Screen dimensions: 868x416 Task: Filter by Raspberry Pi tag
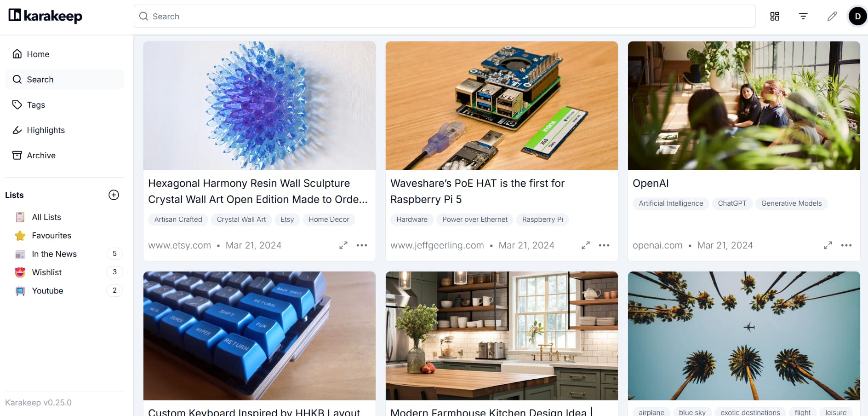[x=542, y=220]
